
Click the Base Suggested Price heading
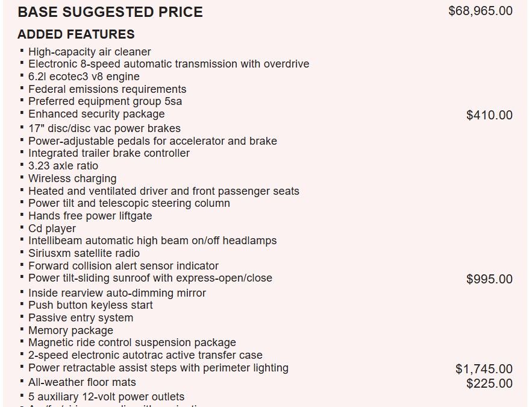[110, 12]
